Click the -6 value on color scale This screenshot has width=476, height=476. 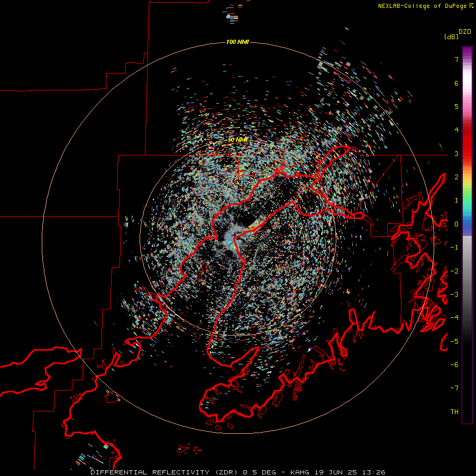click(x=454, y=365)
